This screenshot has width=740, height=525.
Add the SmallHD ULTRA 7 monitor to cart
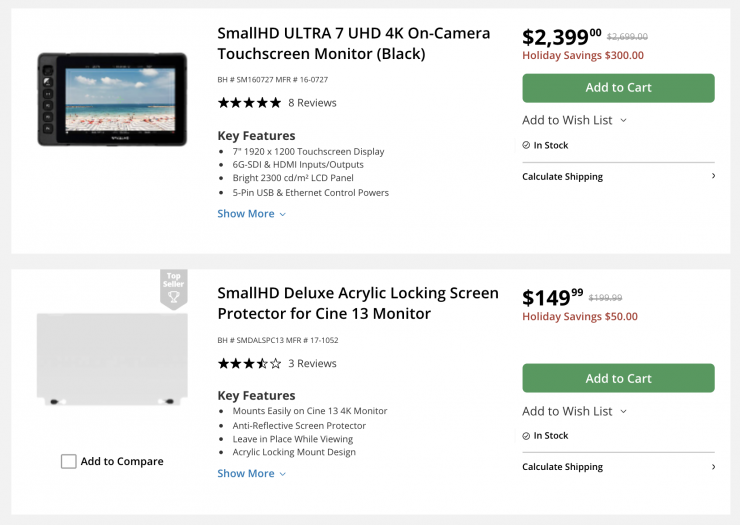618,88
